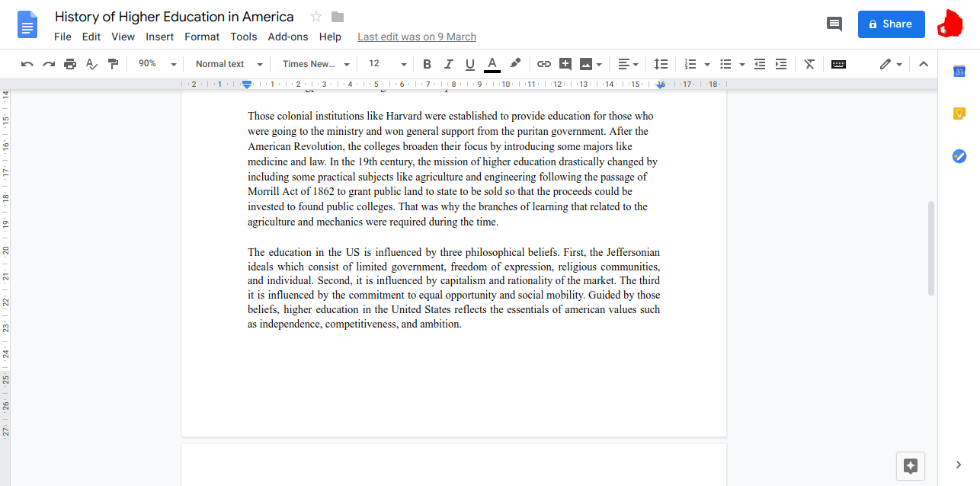Image resolution: width=980 pixels, height=486 pixels.
Task: Collapse the side panel with the chevron
Action: (x=959, y=464)
